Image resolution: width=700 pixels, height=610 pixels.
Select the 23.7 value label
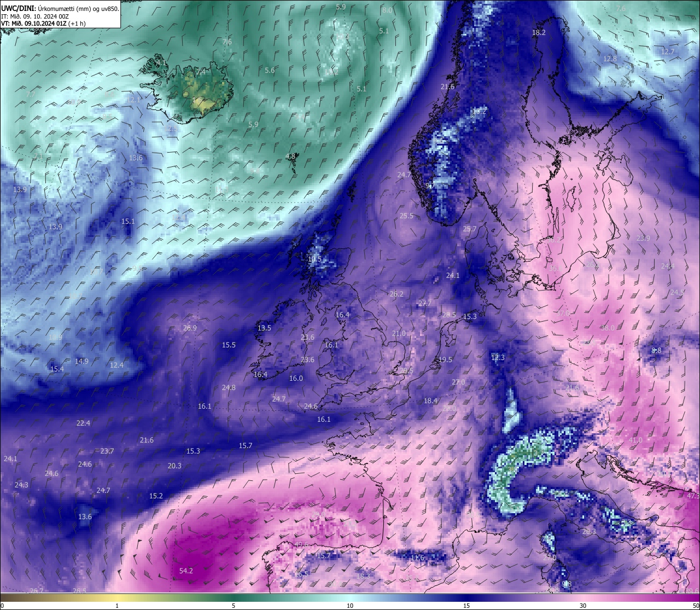pos(107,451)
